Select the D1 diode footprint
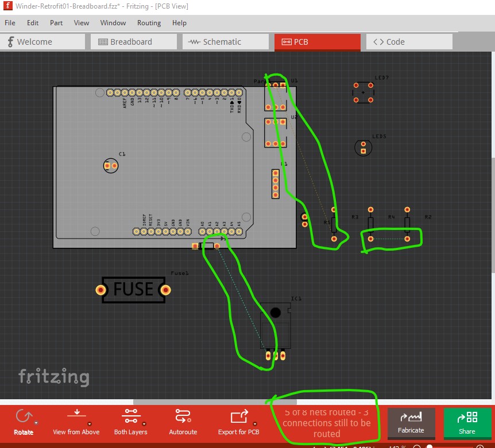The height and width of the screenshot is (448, 495). 206,246
